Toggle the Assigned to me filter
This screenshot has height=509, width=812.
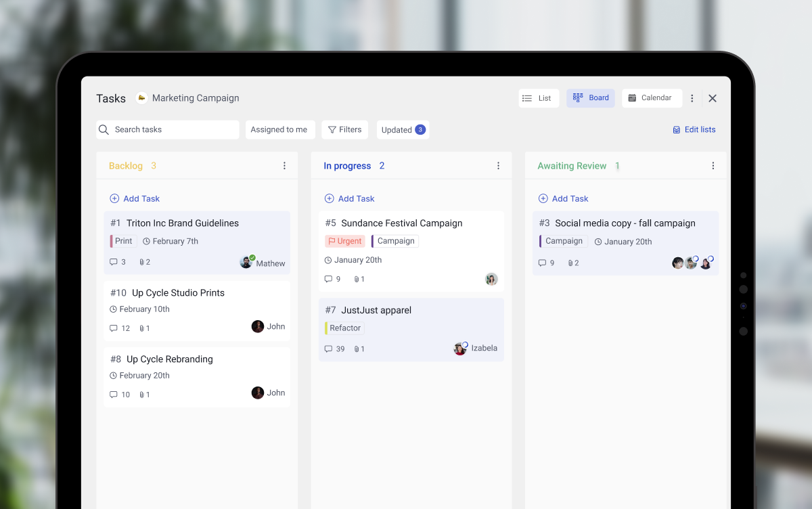pos(279,129)
